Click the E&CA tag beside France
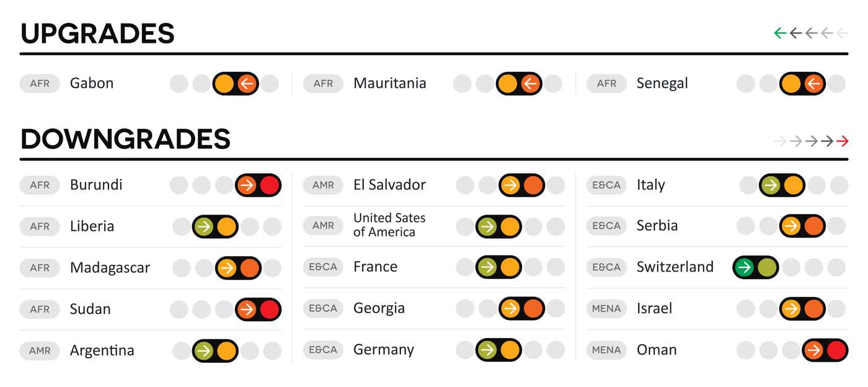Screen dimensions: 868x387 (x=323, y=267)
